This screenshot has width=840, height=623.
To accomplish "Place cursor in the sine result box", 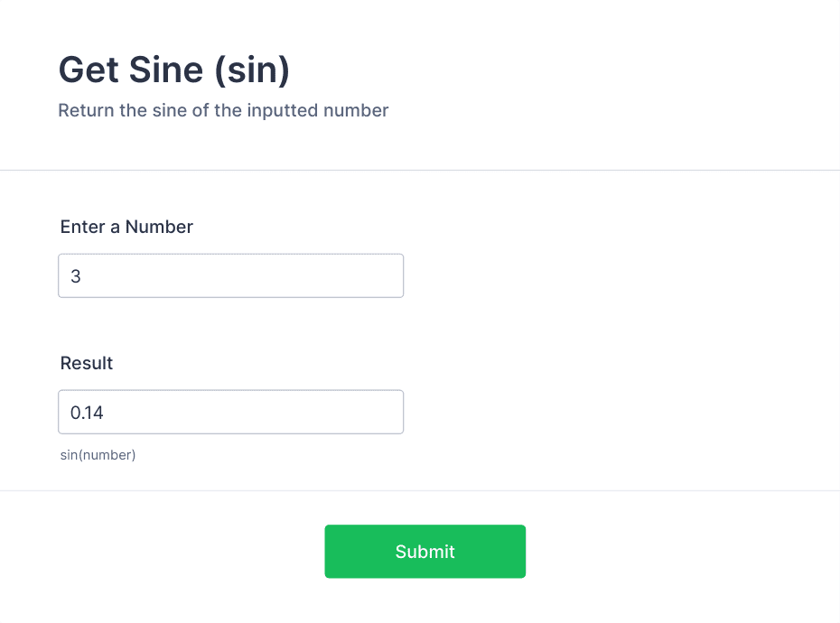I will pos(230,412).
